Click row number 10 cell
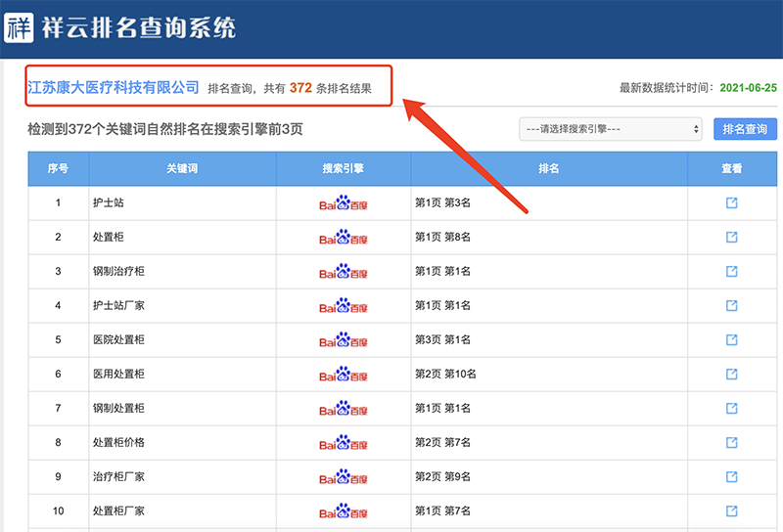 [59, 511]
